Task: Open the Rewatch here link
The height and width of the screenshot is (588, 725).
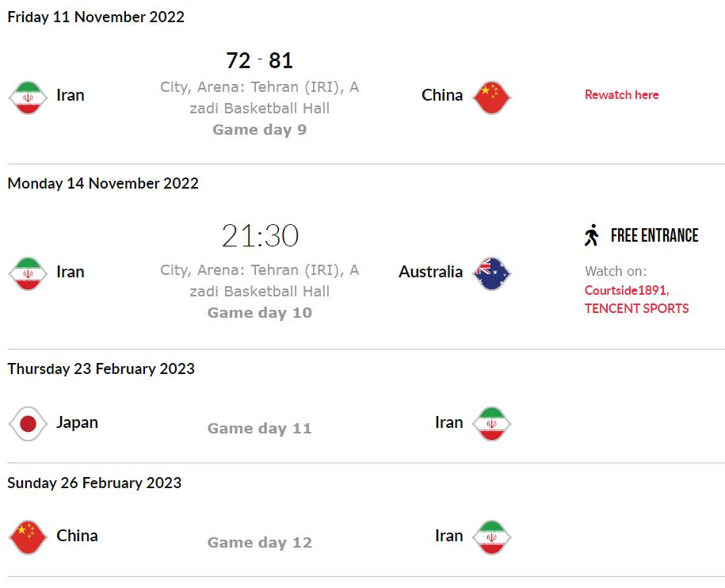Action: pos(621,95)
